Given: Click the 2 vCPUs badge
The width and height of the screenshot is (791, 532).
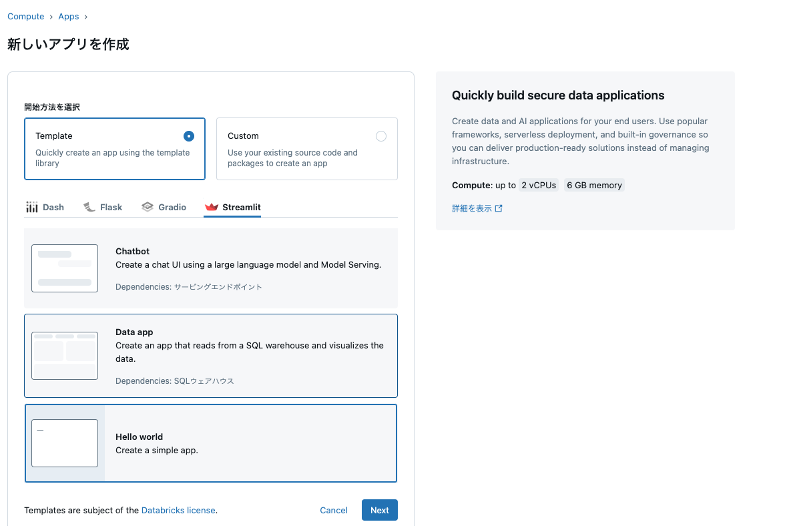Looking at the screenshot, I should click(539, 185).
